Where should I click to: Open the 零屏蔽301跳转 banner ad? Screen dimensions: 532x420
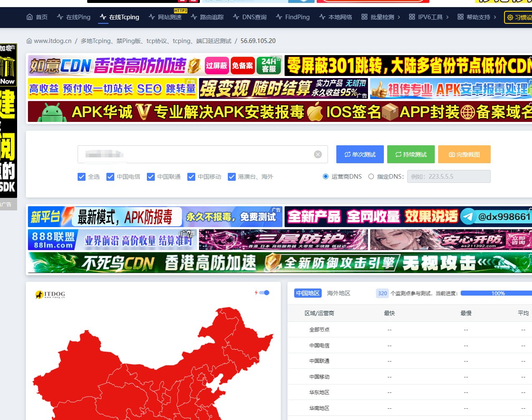(x=408, y=66)
